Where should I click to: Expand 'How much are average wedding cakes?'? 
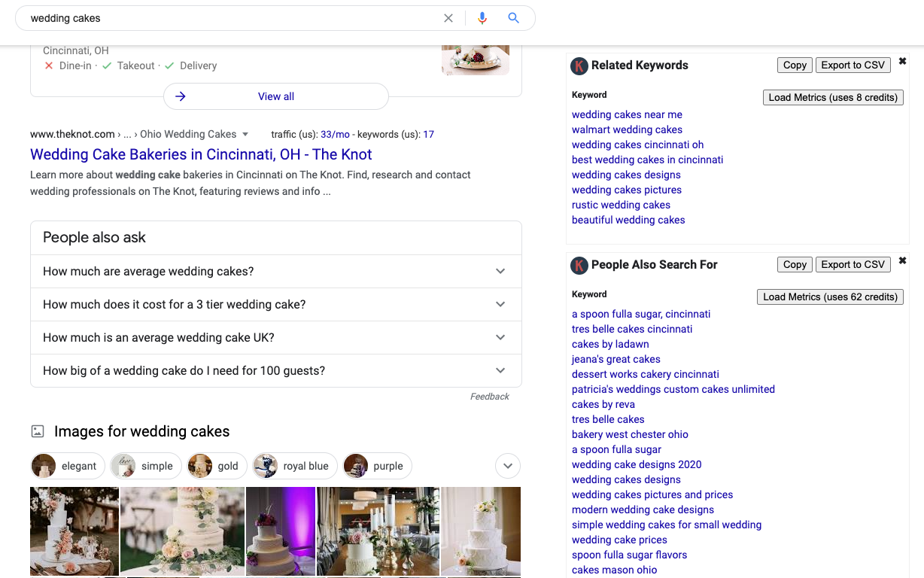(x=500, y=271)
